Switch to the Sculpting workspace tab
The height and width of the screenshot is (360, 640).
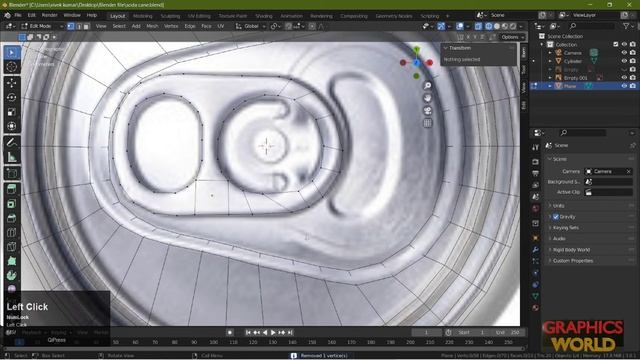pos(170,16)
